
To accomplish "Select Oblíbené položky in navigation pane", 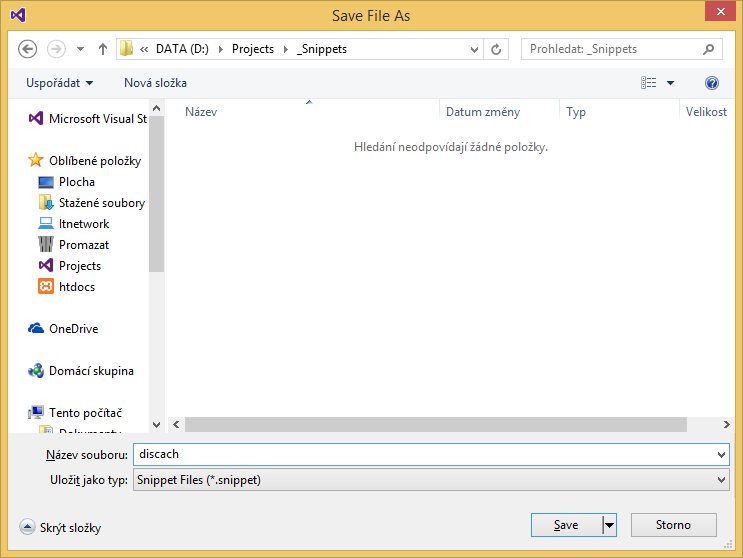I will [x=85, y=161].
